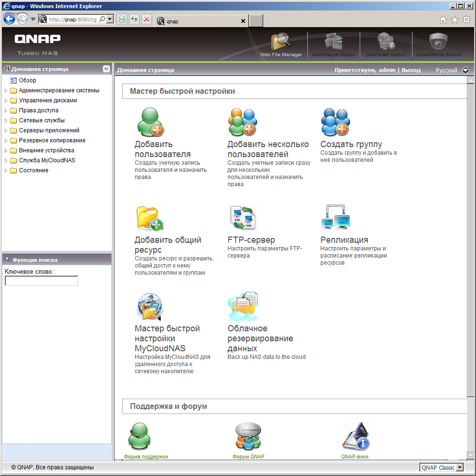Toggle browser compatibility view
Viewport: 476px width, 476px height.
[122, 20]
